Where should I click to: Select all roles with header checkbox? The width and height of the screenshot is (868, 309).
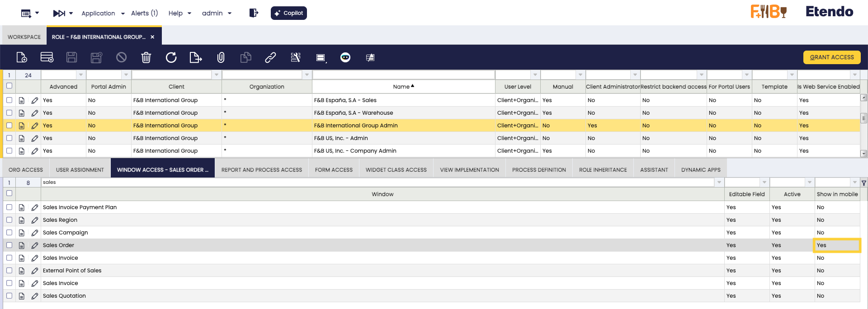[9, 86]
